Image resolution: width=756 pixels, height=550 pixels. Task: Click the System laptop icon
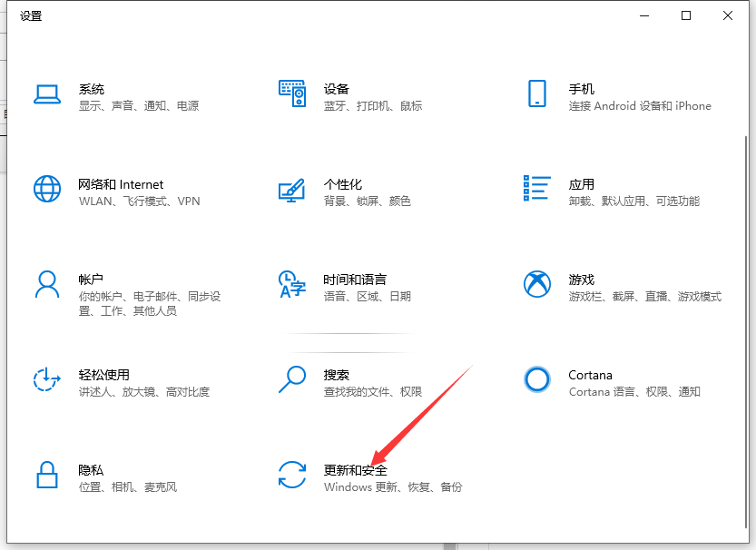click(46, 93)
